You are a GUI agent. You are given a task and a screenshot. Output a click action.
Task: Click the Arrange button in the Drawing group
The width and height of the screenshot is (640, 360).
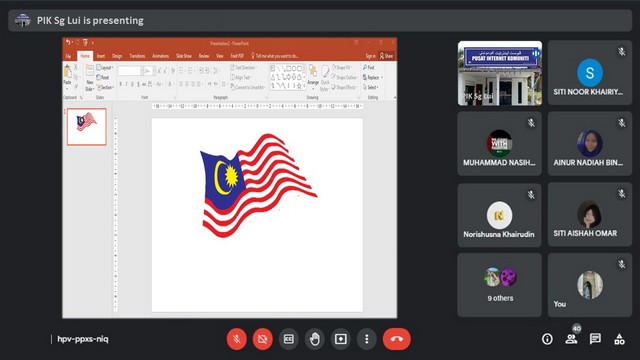[313, 78]
